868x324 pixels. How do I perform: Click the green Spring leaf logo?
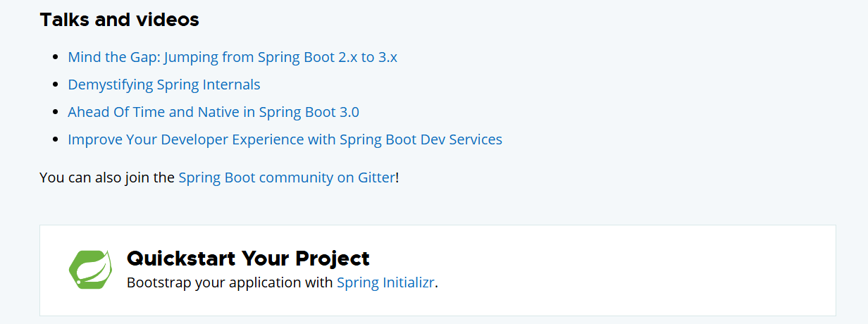(x=90, y=270)
